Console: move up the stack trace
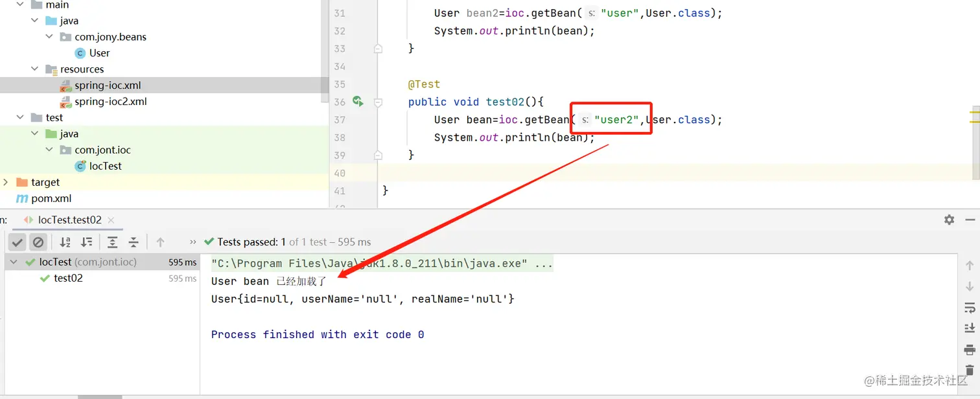 pyautogui.click(x=970, y=265)
